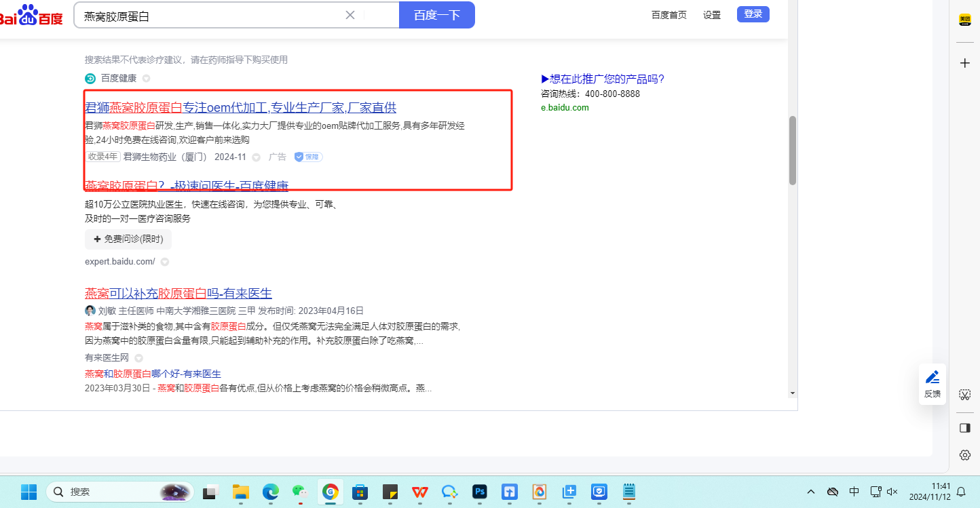Open Photoshop from the taskbar

click(480, 492)
